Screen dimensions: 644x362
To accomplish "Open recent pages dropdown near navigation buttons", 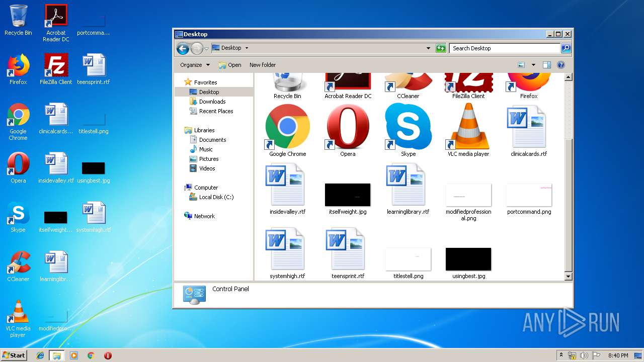I will click(x=206, y=49).
